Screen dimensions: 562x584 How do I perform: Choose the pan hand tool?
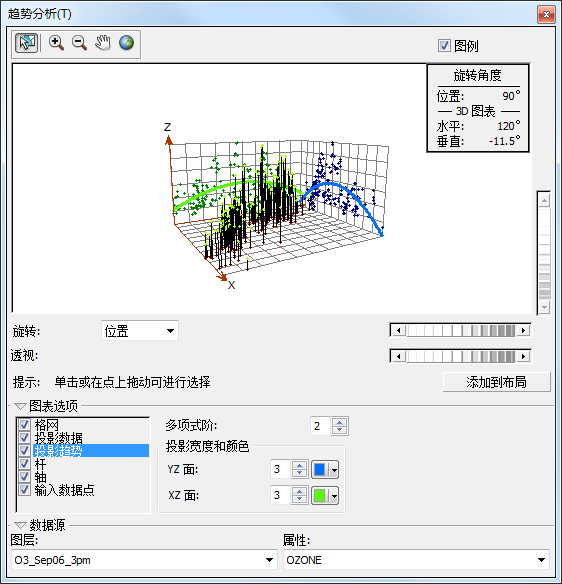click(x=102, y=43)
